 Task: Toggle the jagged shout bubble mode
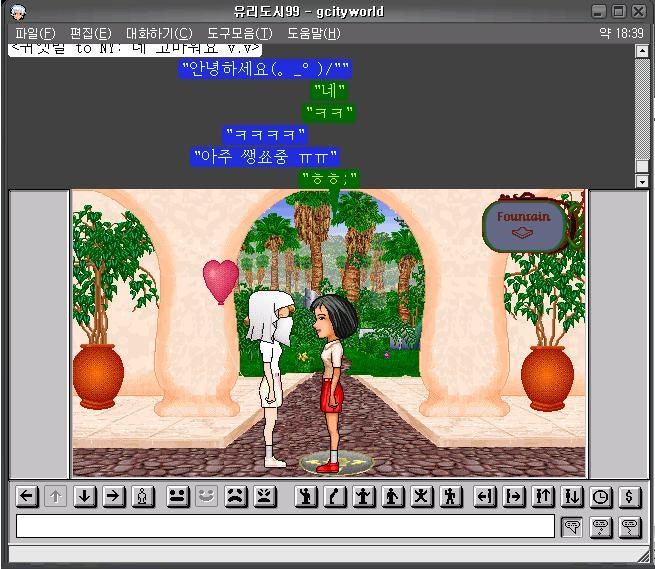(x=629, y=527)
